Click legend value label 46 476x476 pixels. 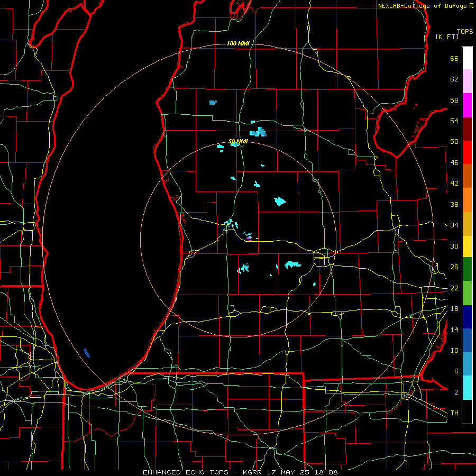[x=454, y=163]
